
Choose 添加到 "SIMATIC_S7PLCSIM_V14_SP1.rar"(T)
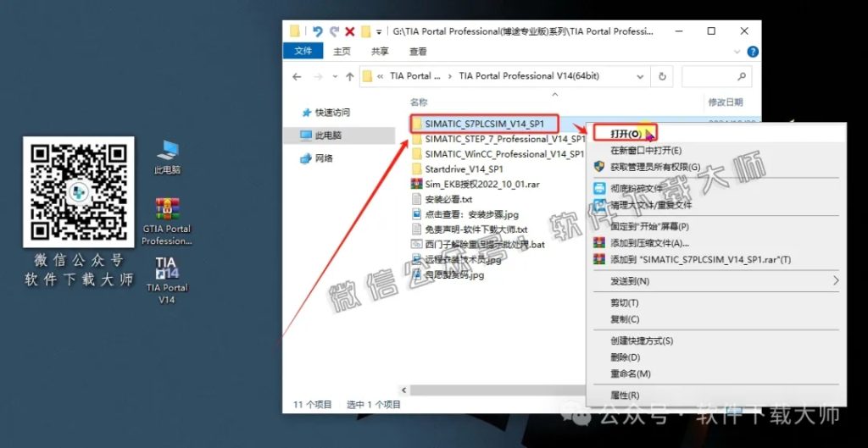(x=700, y=259)
